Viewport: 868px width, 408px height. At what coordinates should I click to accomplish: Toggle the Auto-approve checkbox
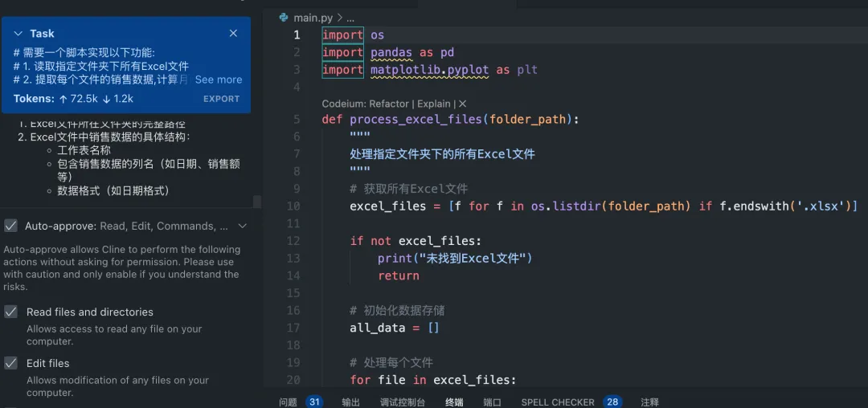click(x=10, y=226)
